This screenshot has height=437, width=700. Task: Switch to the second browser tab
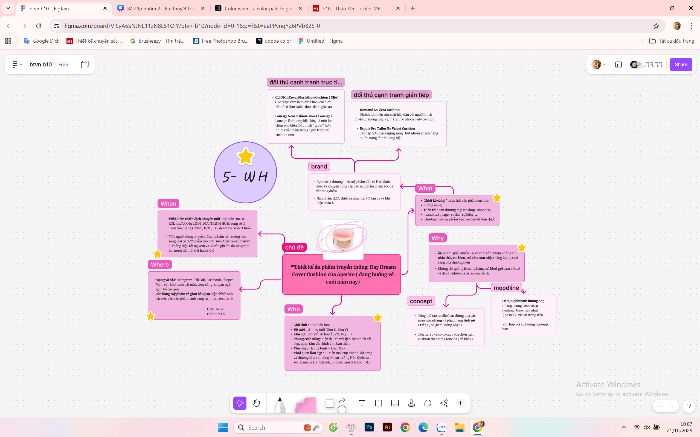pos(160,8)
